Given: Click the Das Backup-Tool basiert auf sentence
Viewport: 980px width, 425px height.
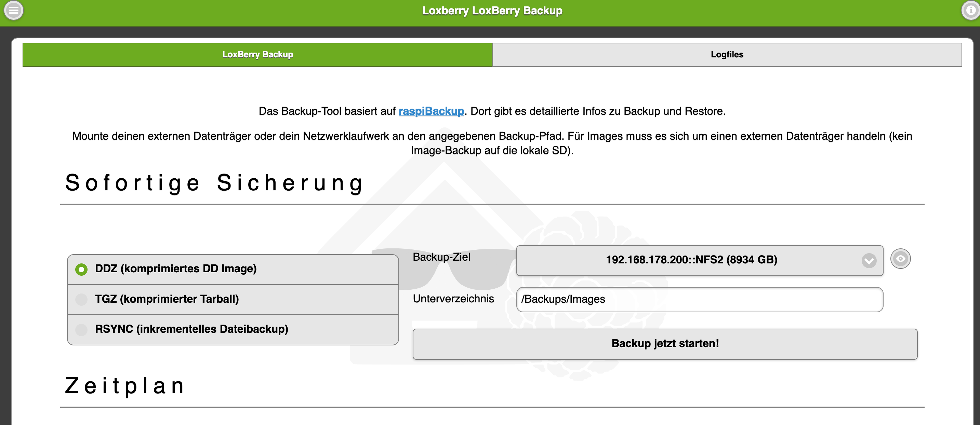Looking at the screenshot, I should [327, 111].
